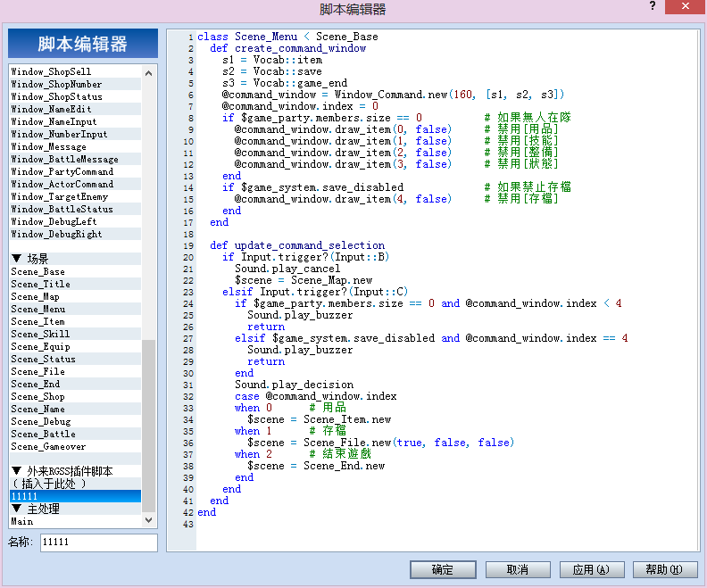Close the script editor window
The image size is (707, 588).
[x=685, y=6]
